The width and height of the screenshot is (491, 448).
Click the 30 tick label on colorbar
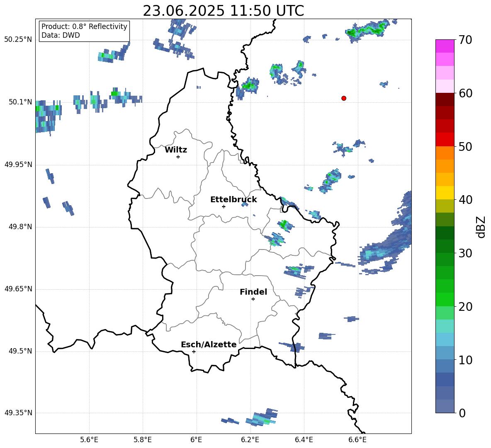coord(465,253)
